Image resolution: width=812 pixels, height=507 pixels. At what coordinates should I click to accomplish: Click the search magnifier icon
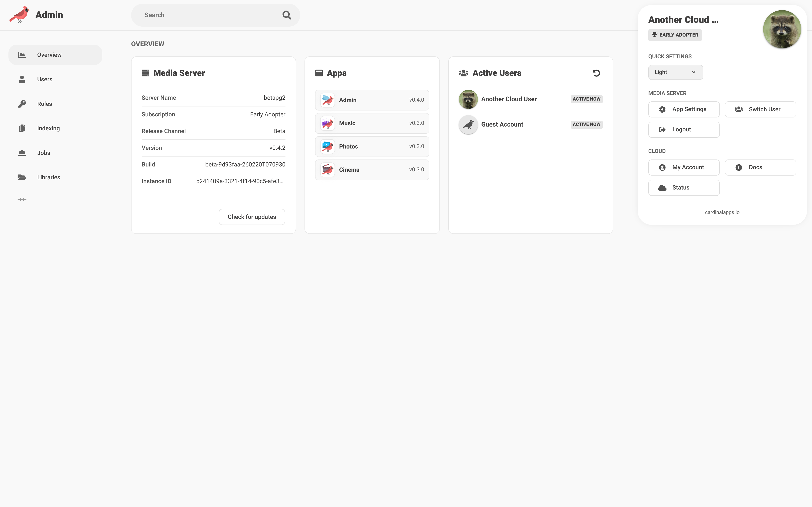pyautogui.click(x=287, y=15)
